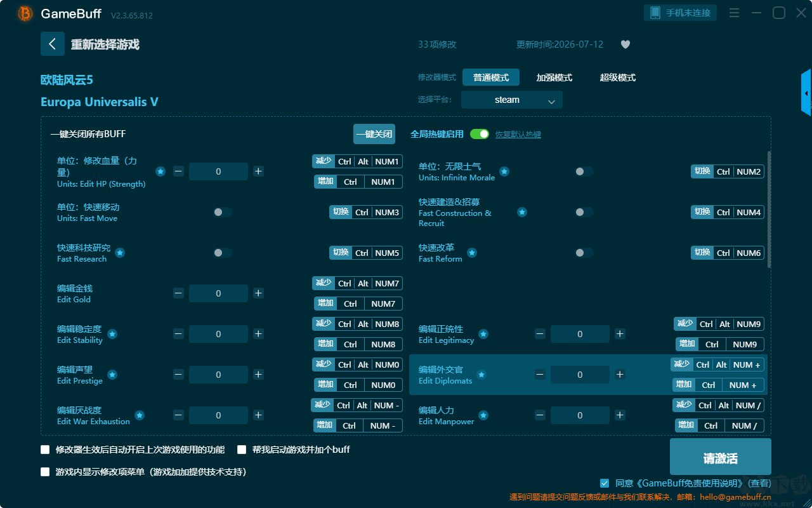
Task: Click the Edit Stability value field
Action: pyautogui.click(x=218, y=334)
